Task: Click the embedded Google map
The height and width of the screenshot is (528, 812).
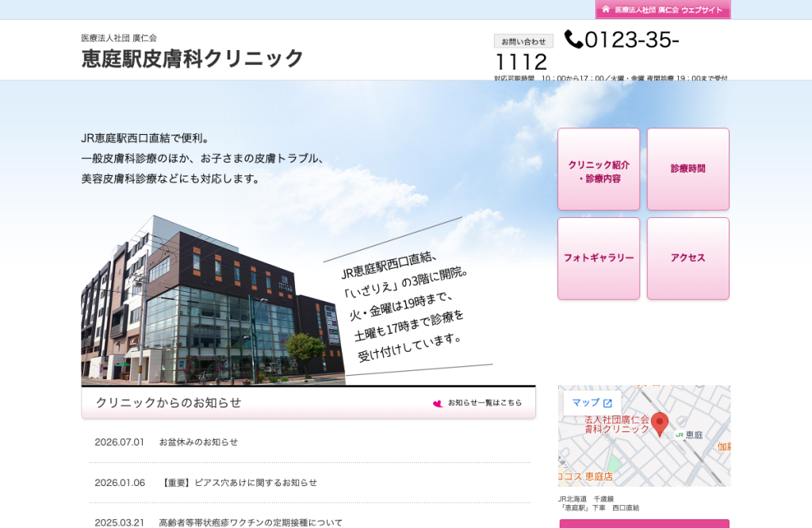Action: [x=644, y=436]
